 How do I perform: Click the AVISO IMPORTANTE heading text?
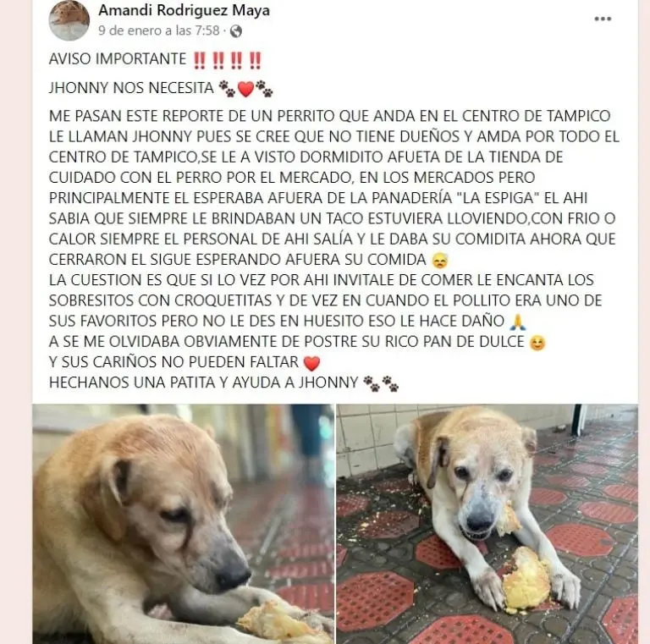pos(118,59)
